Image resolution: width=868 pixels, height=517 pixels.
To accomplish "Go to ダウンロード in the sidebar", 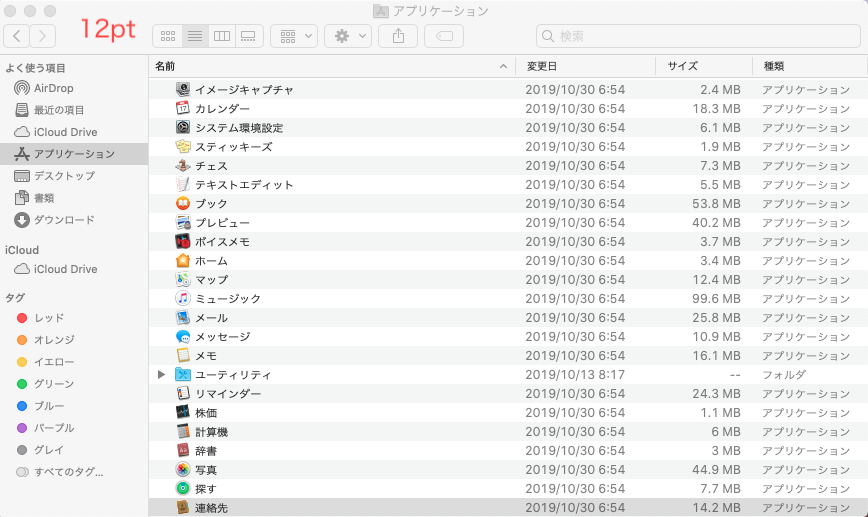I will [63, 220].
